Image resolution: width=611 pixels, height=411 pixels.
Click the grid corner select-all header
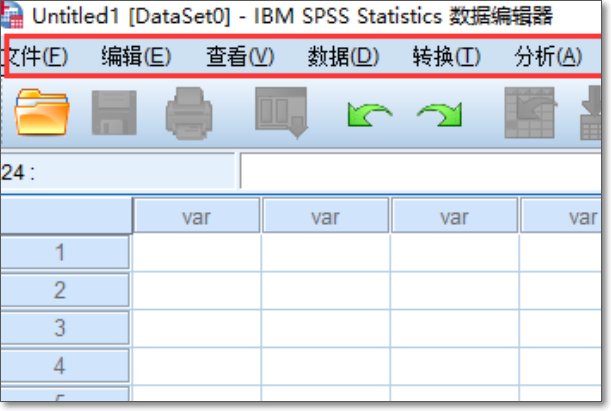pos(66,215)
